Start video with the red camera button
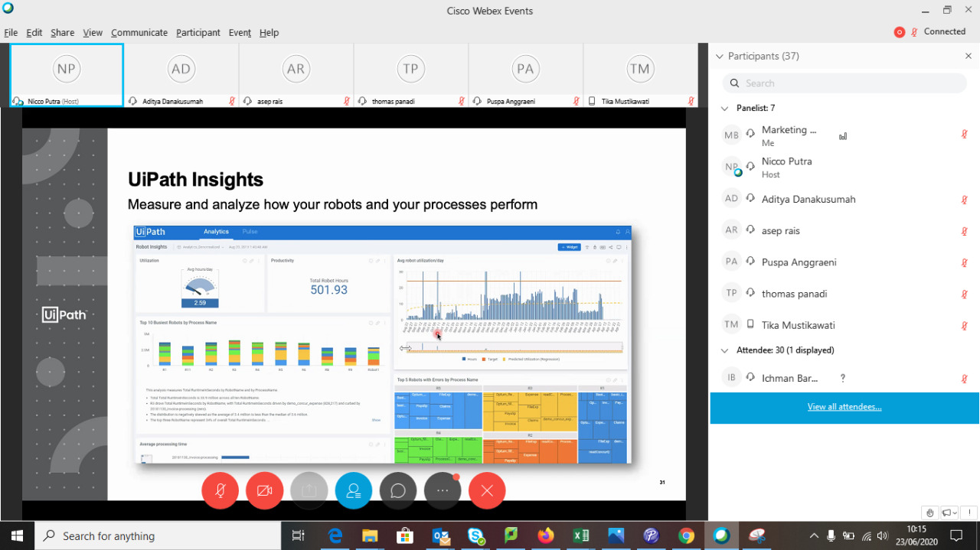980x550 pixels. pos(265,491)
